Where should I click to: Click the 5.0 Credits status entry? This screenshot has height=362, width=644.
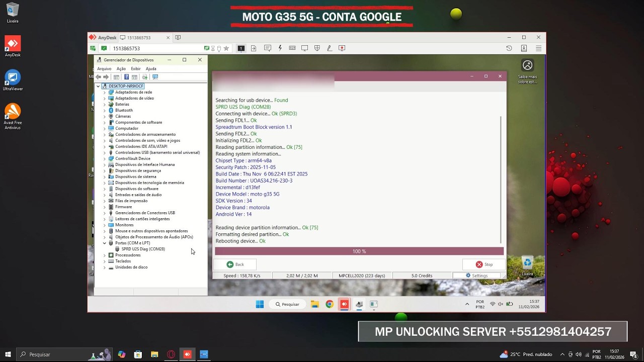coord(422,276)
